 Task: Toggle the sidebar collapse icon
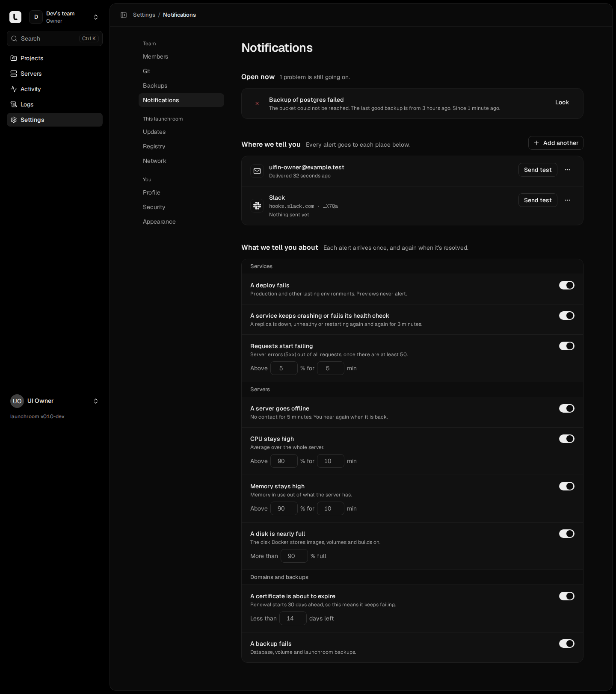coord(124,15)
